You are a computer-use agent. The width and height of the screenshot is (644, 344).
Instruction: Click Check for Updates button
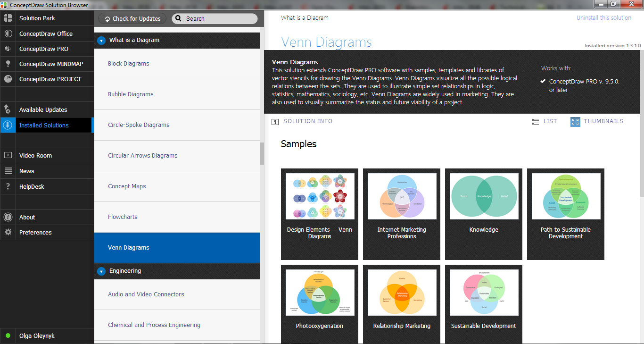point(132,19)
